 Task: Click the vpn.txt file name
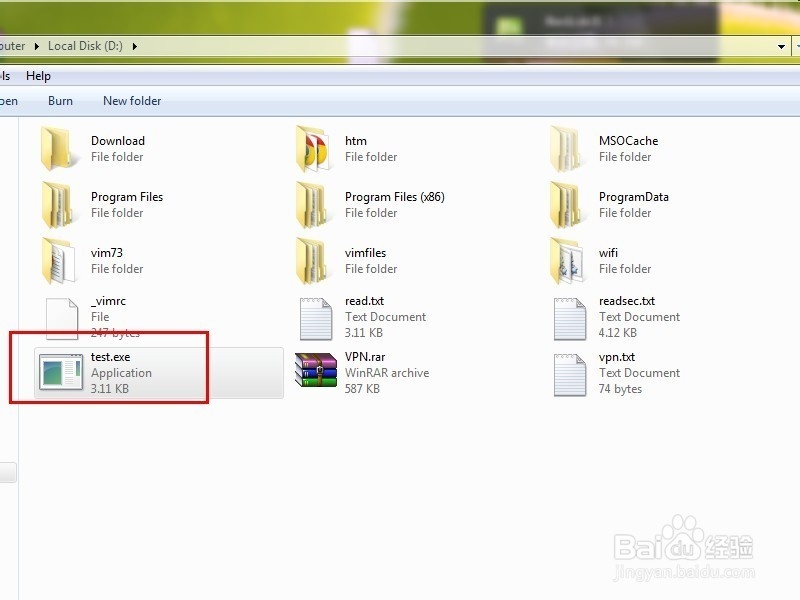(617, 357)
